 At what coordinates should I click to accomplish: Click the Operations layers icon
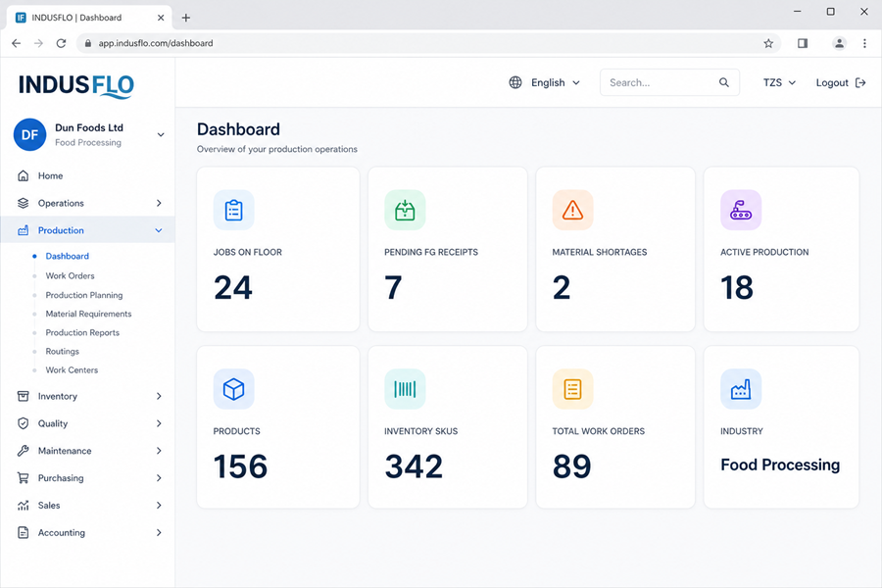point(24,203)
